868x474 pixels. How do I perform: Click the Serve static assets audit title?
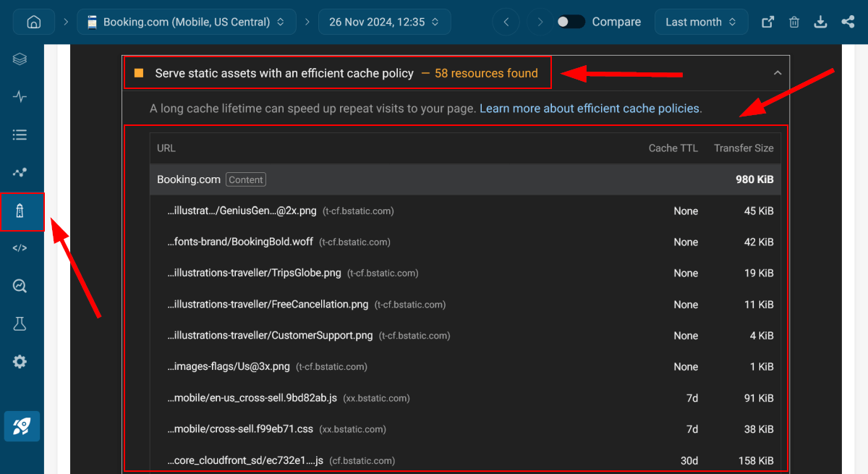[284, 73]
